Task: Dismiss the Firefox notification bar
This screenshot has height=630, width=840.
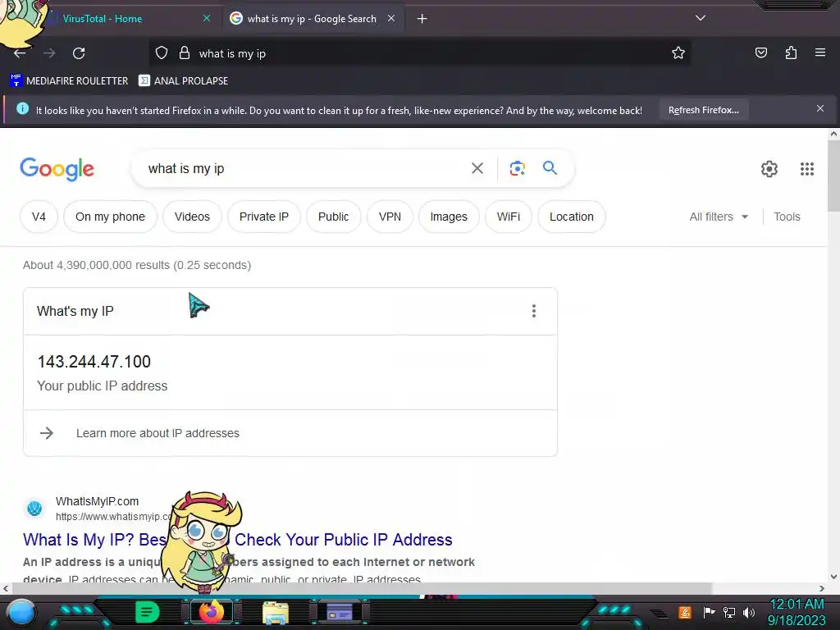Action: (x=819, y=109)
